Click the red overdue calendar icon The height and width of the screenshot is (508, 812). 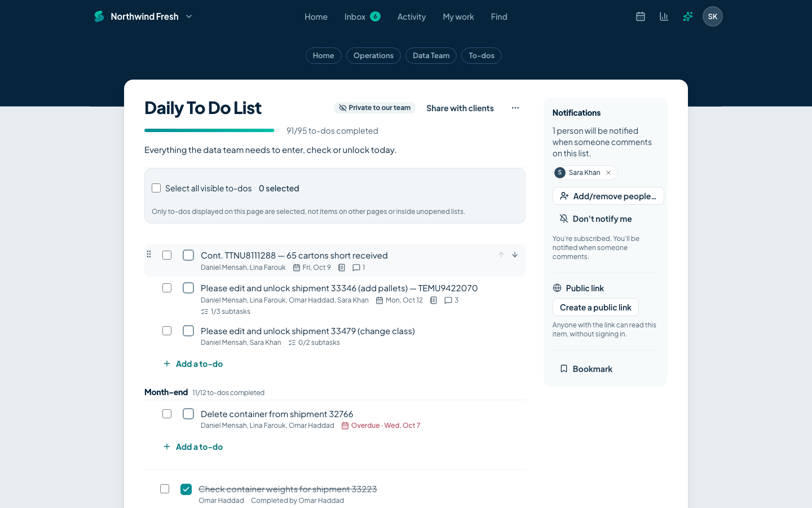(x=345, y=426)
